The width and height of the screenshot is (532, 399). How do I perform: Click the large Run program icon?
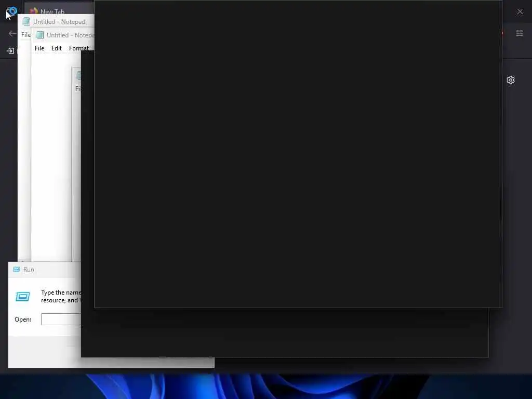[x=23, y=297]
